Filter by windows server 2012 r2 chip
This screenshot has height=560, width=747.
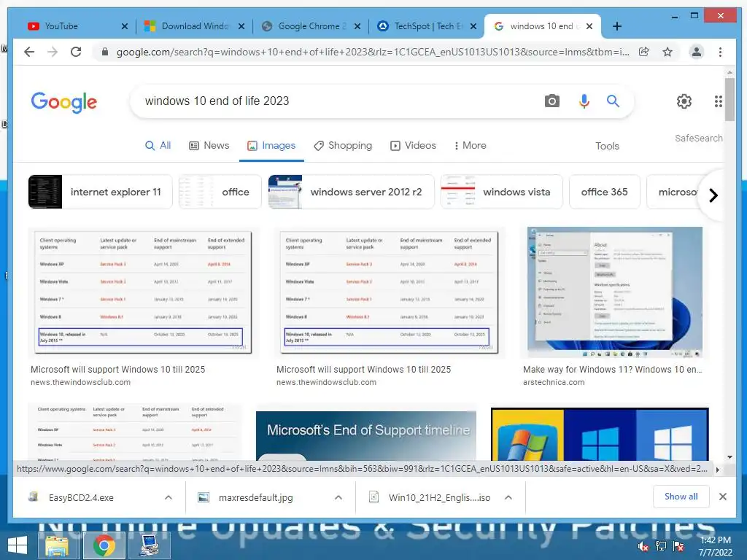(x=351, y=192)
